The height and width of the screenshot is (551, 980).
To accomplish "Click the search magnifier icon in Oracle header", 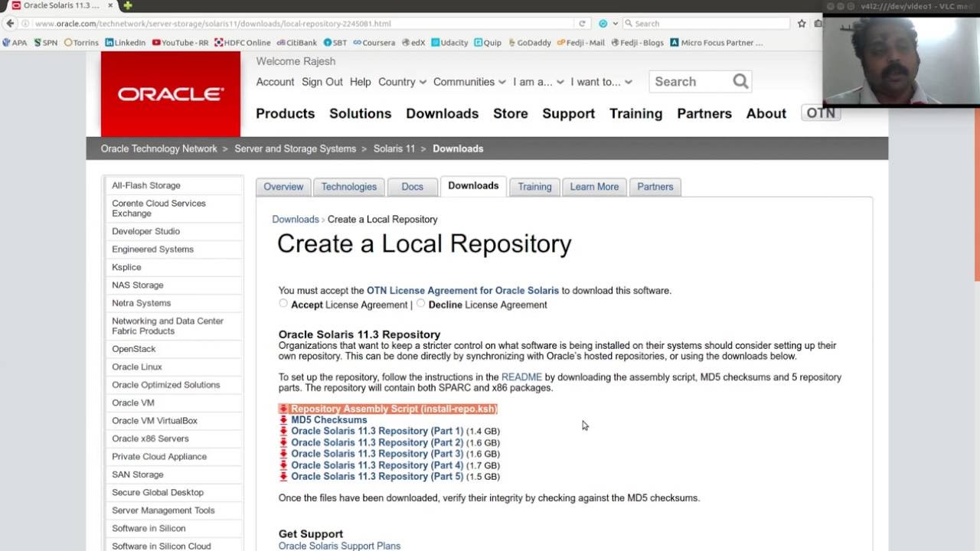I will (x=740, y=81).
